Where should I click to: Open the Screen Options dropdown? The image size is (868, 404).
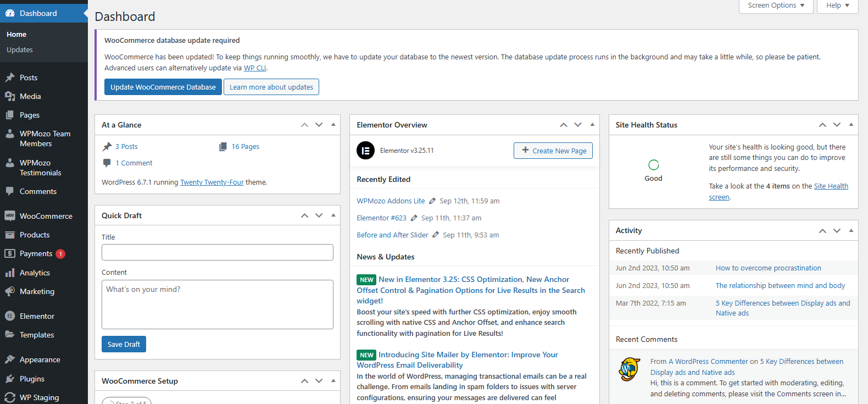(776, 5)
